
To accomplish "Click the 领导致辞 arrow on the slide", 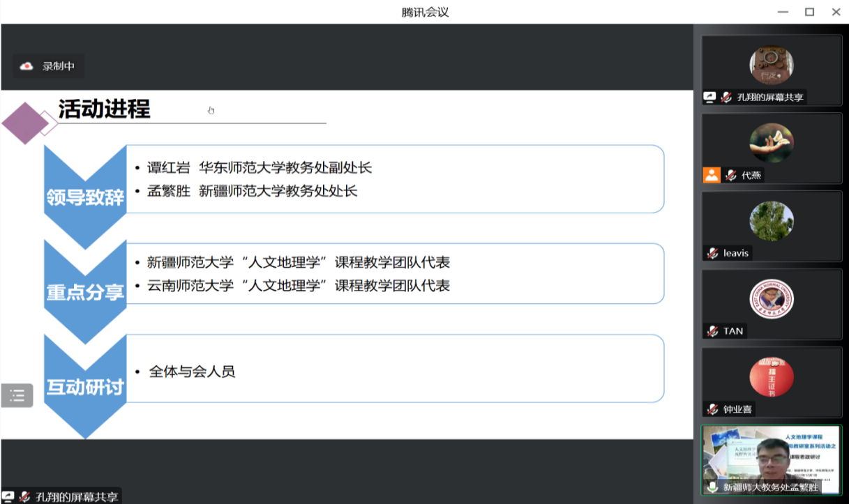I will coord(85,197).
